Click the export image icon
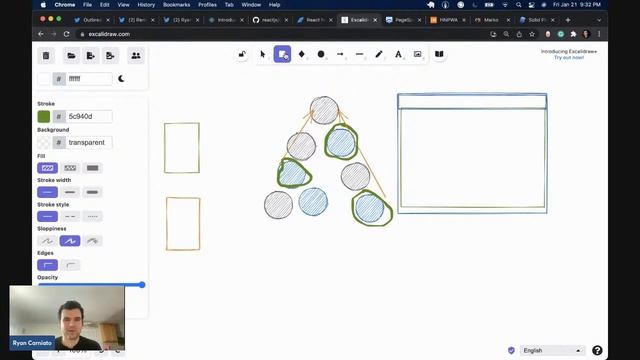The height and width of the screenshot is (360, 640). (110, 56)
